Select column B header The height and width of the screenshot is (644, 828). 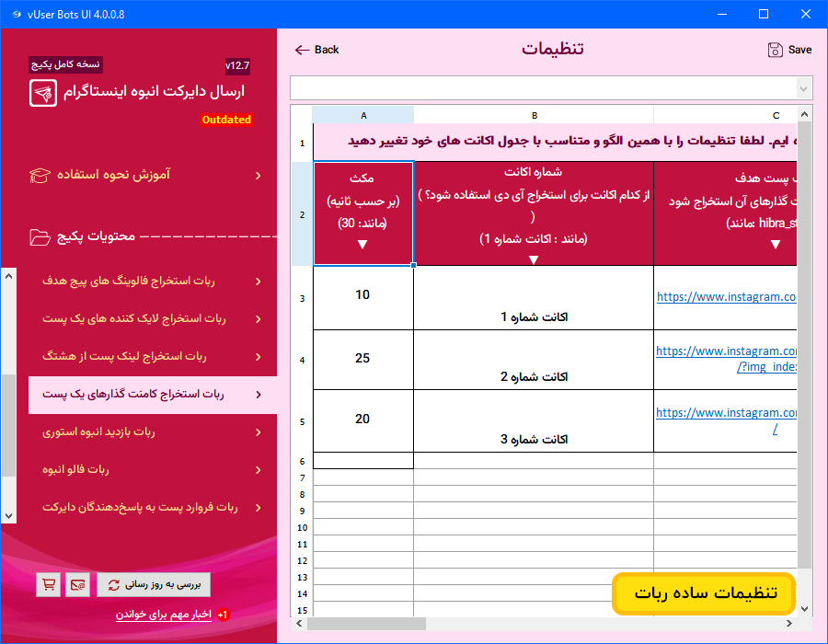tap(534, 115)
